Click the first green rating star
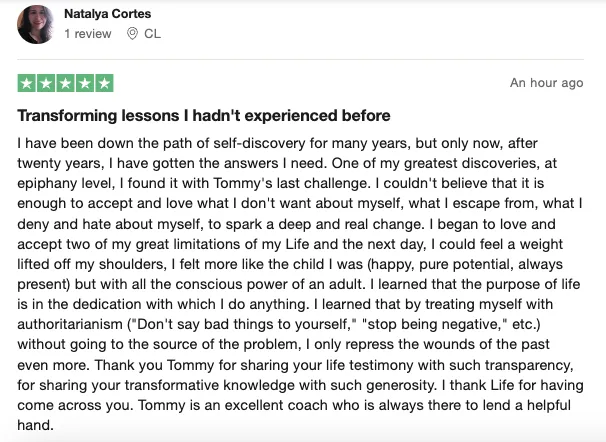Viewport: 606px width, 442px height. [27, 83]
